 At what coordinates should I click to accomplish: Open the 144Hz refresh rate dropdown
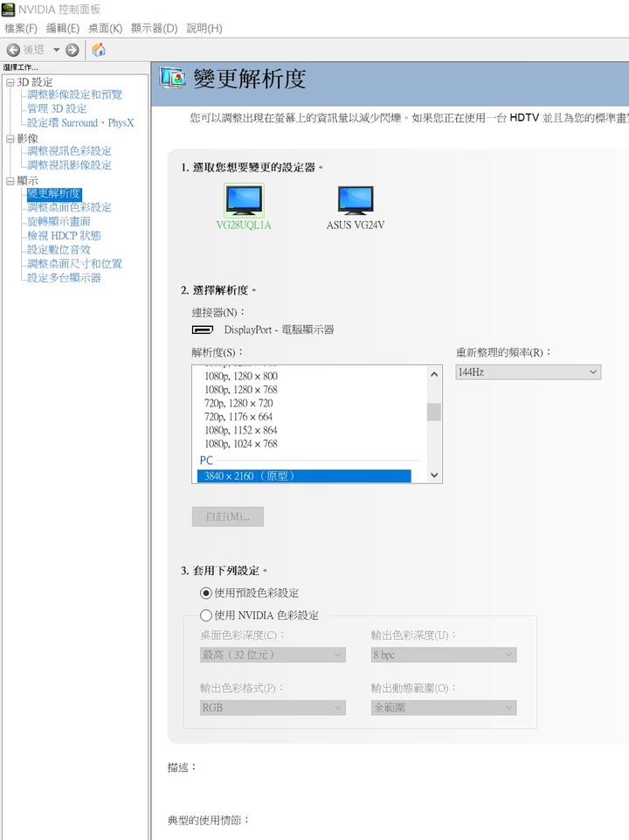pyautogui.click(x=529, y=371)
